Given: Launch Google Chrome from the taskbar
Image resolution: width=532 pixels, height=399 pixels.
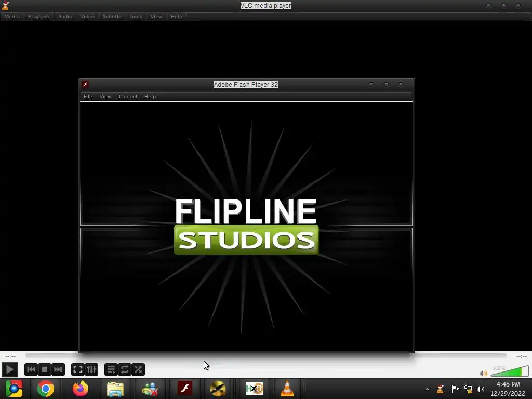Looking at the screenshot, I should [46, 389].
